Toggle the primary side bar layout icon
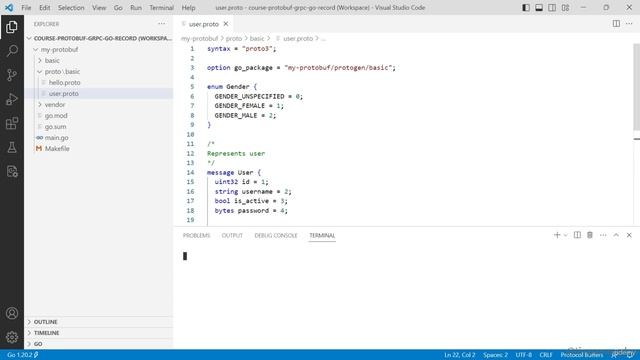Screen dimensions: 640x360 pyautogui.click(x=526, y=7)
